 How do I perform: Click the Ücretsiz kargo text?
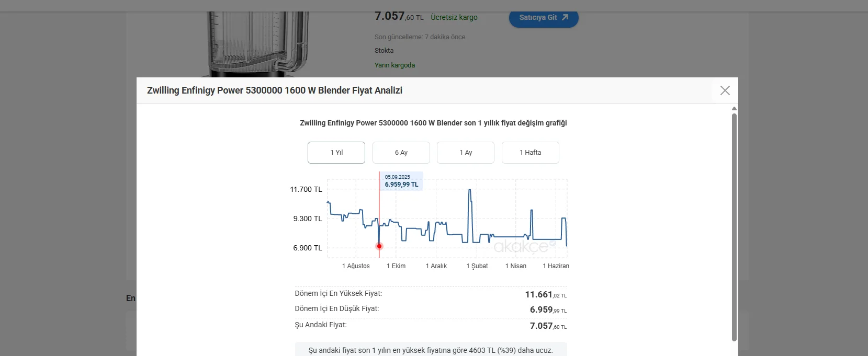[454, 17]
